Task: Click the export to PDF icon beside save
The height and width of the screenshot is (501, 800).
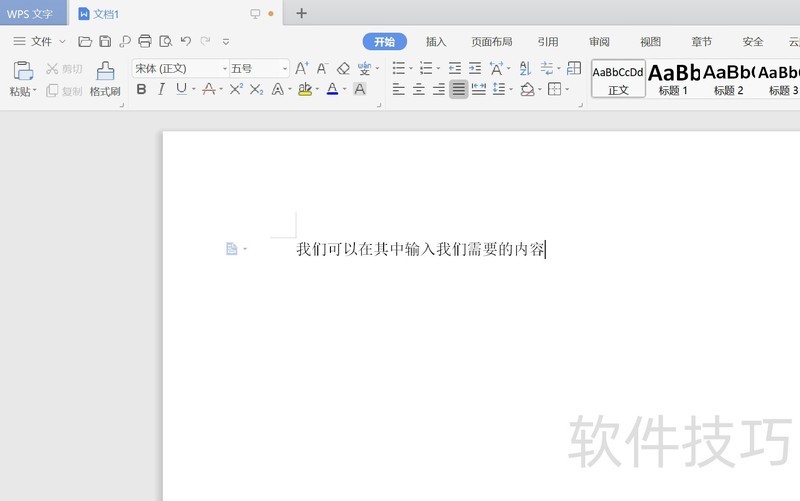Action: (x=124, y=41)
